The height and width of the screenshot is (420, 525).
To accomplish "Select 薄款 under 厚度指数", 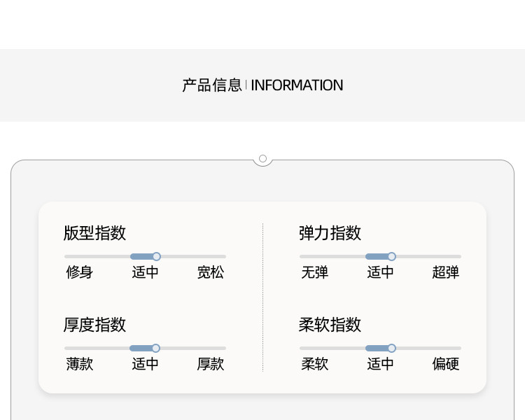I will tap(79, 364).
